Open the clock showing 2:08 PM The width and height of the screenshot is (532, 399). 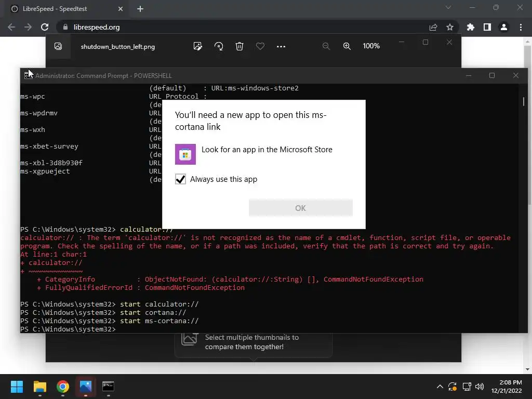point(507,387)
